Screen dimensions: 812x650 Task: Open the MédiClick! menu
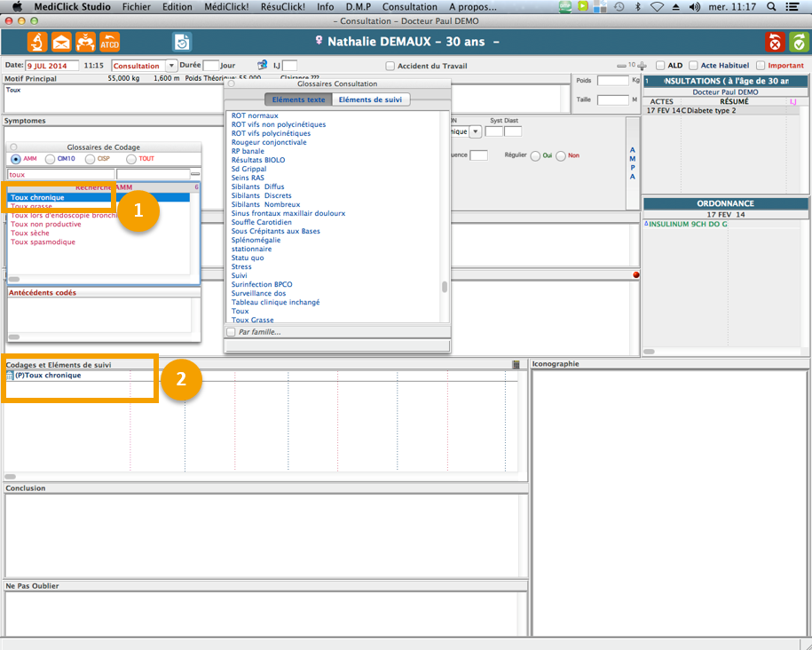click(227, 6)
